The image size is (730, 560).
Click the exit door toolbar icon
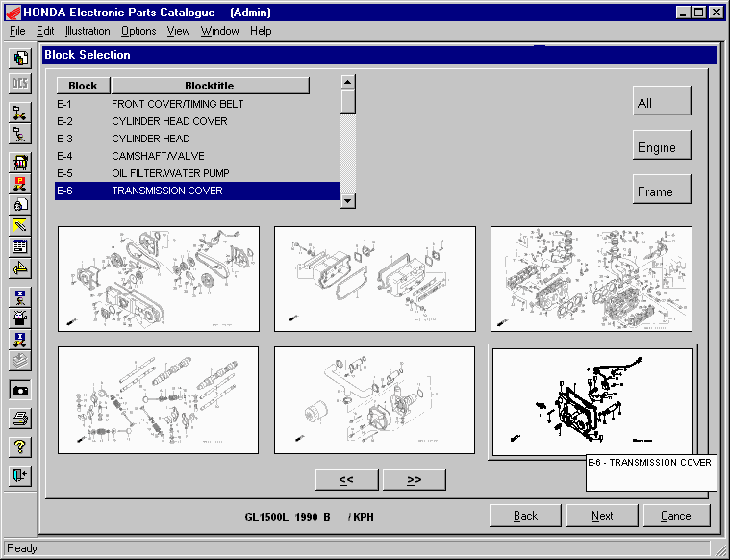point(20,475)
